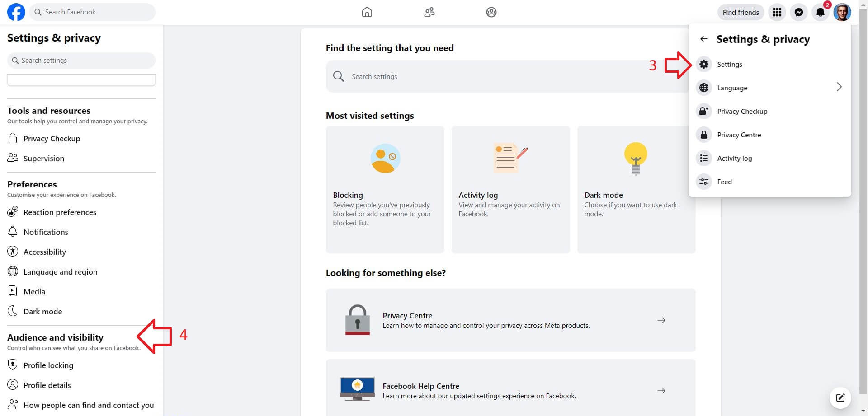Click the Reaction preferences icon in sidebar

(x=13, y=212)
